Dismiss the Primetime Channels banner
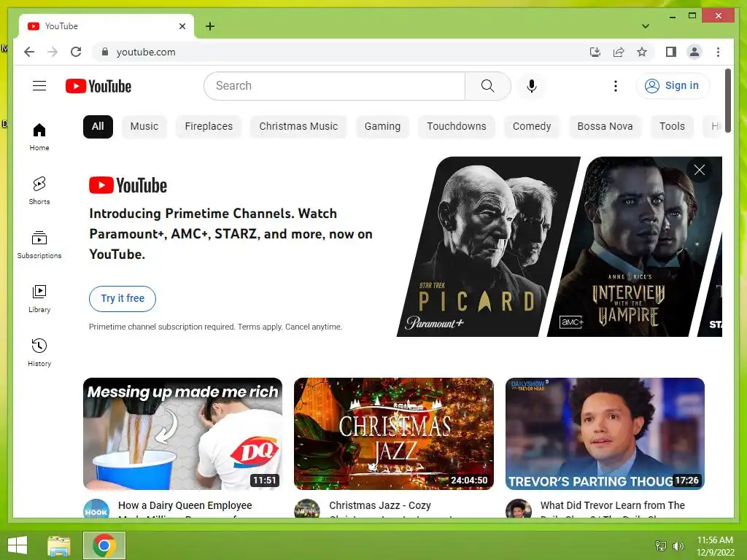This screenshot has height=560, width=747. 700,170
